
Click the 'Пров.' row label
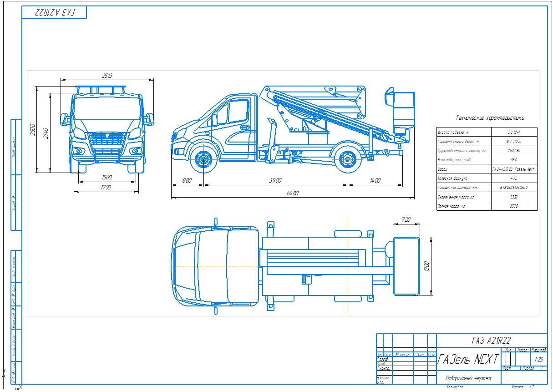(381, 364)
